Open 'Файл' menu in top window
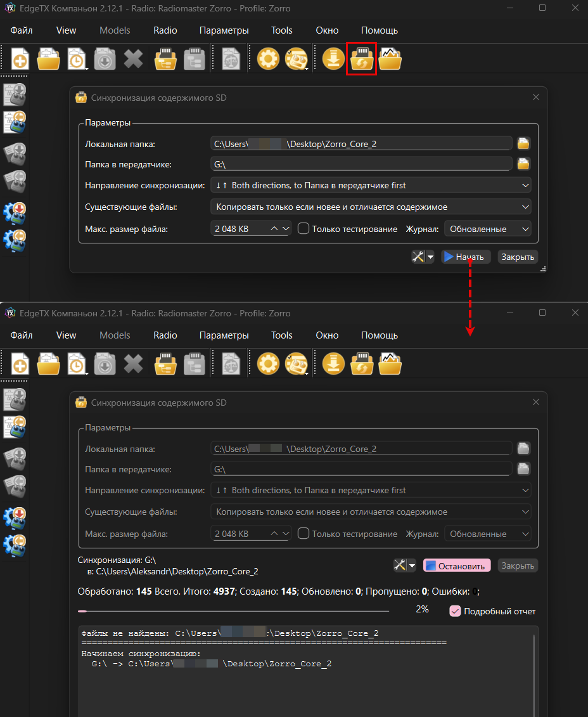The height and width of the screenshot is (717, 588). (x=22, y=30)
